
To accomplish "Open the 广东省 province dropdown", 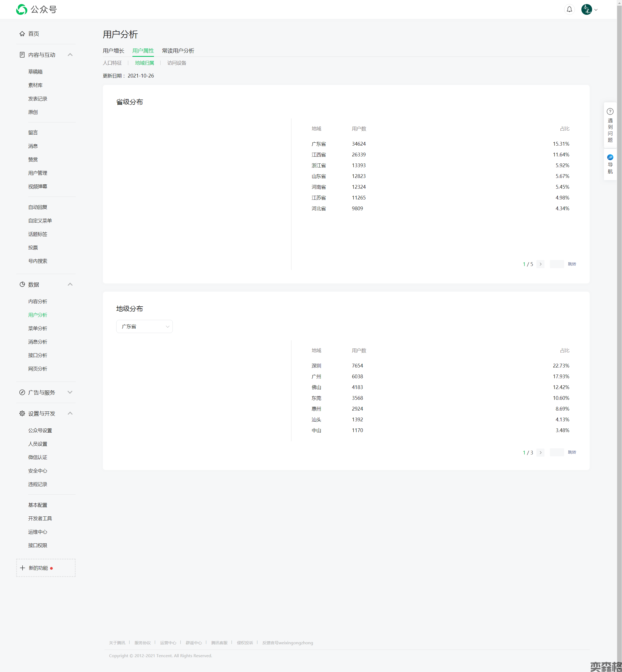I will tap(144, 327).
